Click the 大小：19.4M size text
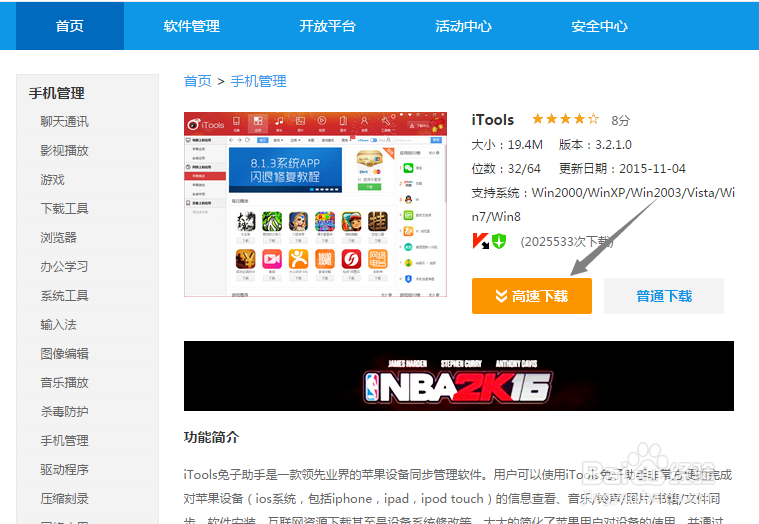The height and width of the screenshot is (524, 759). 507,145
